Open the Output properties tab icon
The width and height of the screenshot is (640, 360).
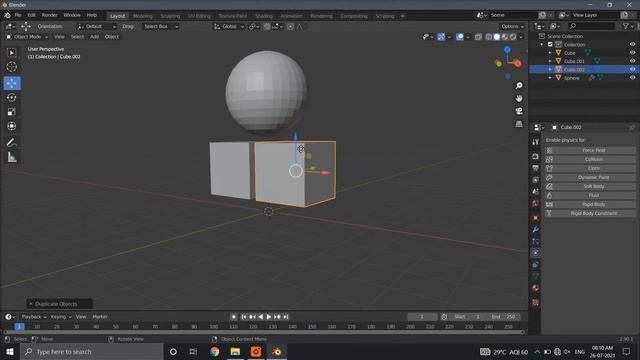[x=536, y=168]
